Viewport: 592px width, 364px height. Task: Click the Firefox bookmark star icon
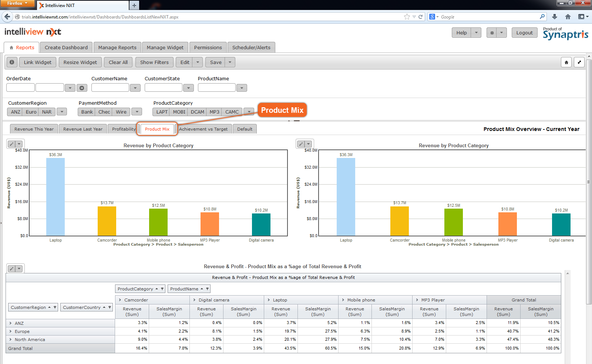407,17
